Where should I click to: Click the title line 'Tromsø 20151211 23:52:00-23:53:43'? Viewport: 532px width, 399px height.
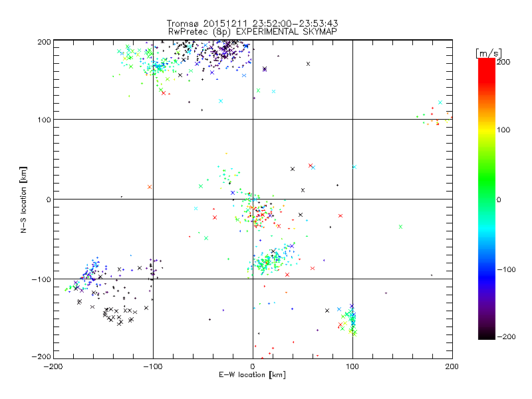pyautogui.click(x=253, y=23)
